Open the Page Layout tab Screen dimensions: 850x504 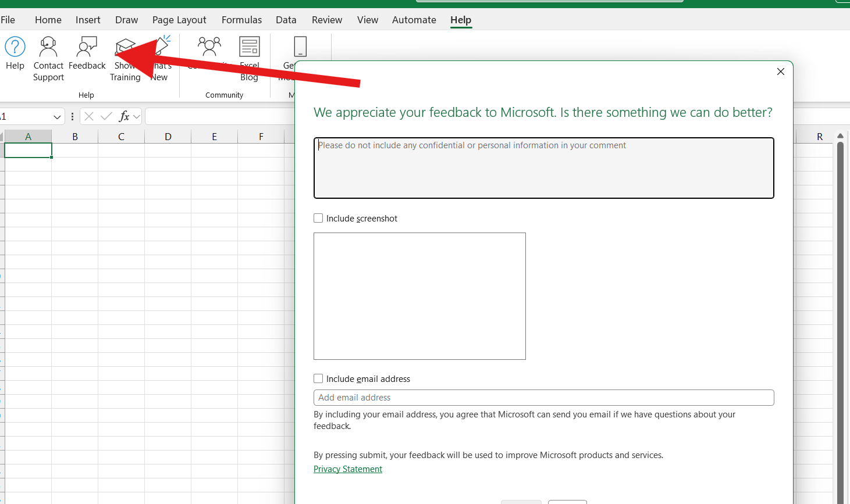point(179,20)
